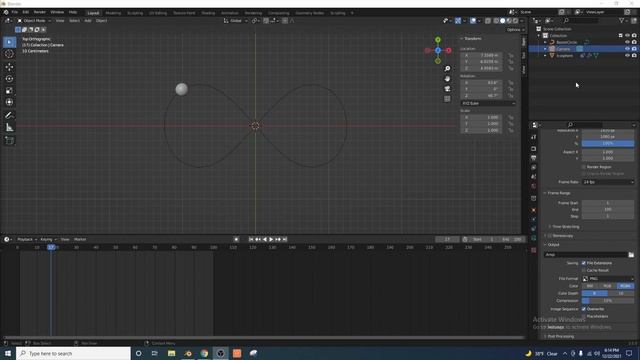The width and height of the screenshot is (640, 360).
Task: Toggle the File Extensions checkbox
Action: coord(584,263)
